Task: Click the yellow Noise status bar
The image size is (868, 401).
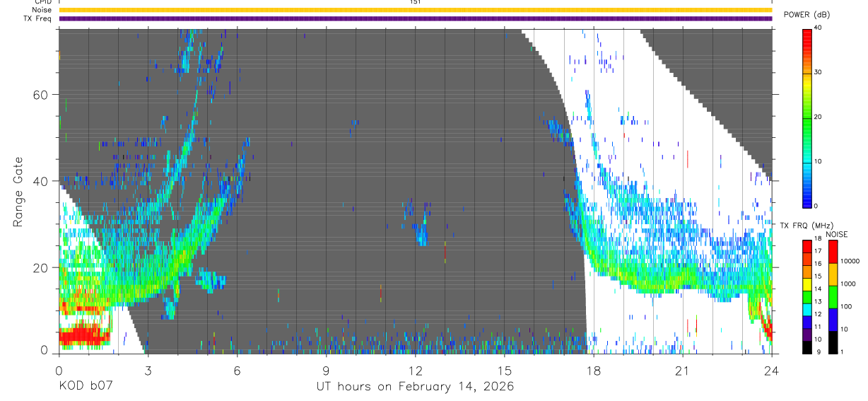Action: pyautogui.click(x=415, y=11)
